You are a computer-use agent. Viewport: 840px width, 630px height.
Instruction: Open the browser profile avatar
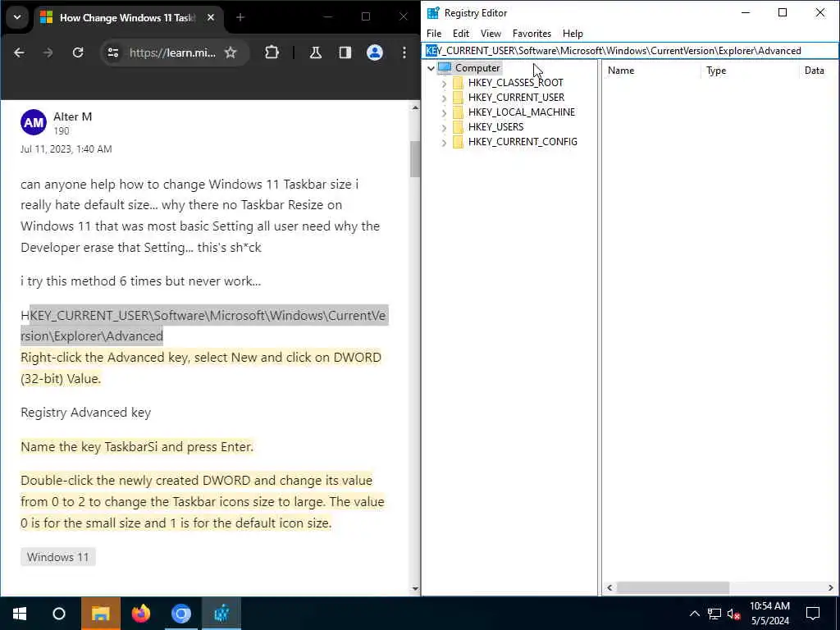[x=375, y=52]
